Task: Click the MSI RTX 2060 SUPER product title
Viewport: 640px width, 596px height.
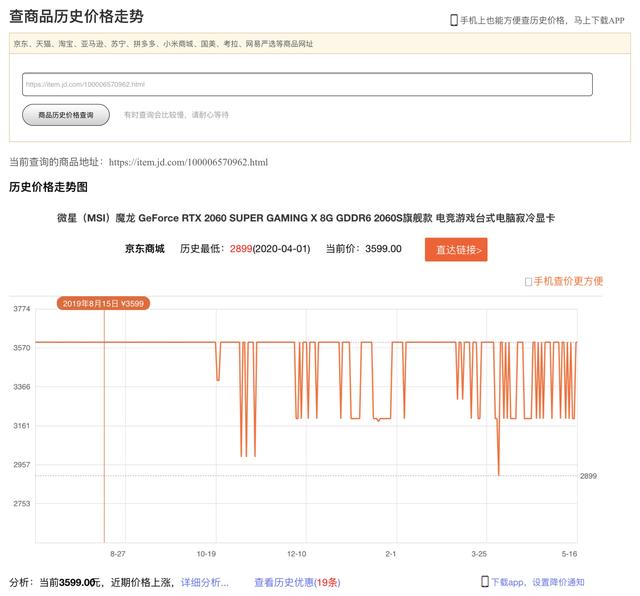Action: point(306,218)
